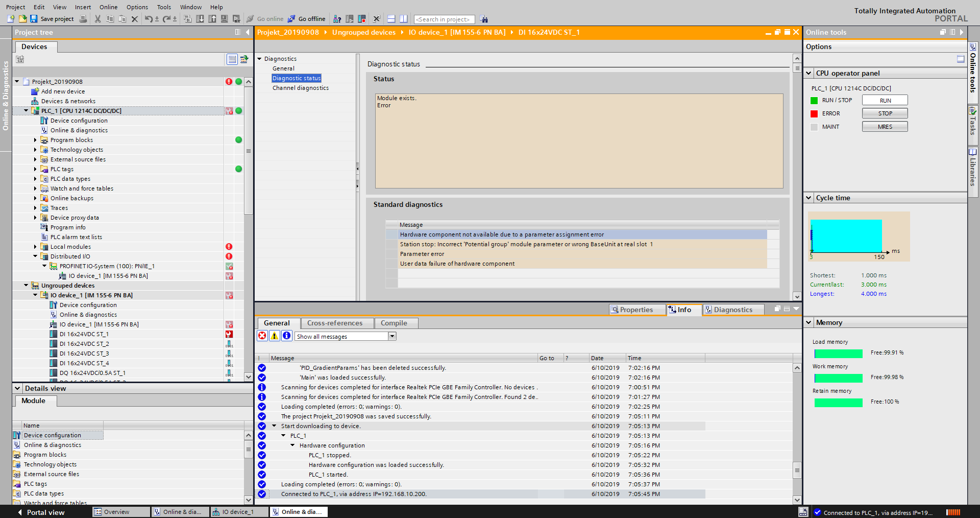The image size is (980, 518).
Task: Select the 'Parameter error' diagnostics message row
Action: [x=582, y=254]
